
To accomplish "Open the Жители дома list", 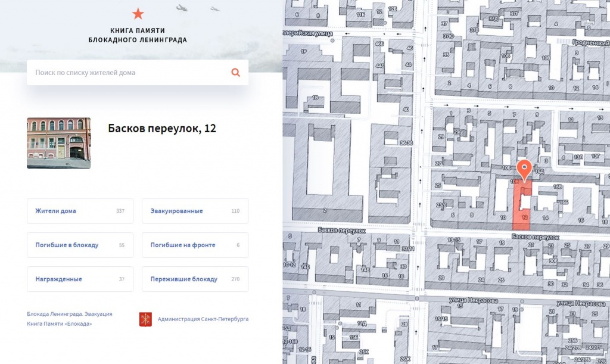I will click(80, 211).
